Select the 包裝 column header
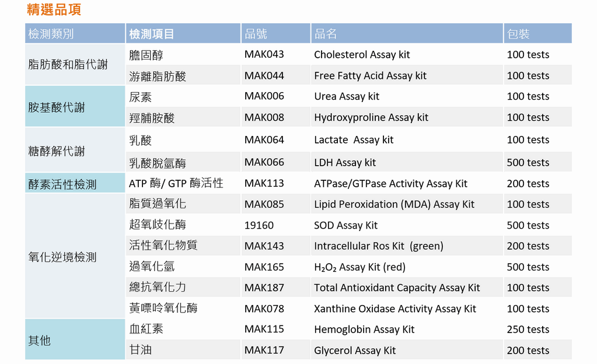 pos(518,34)
